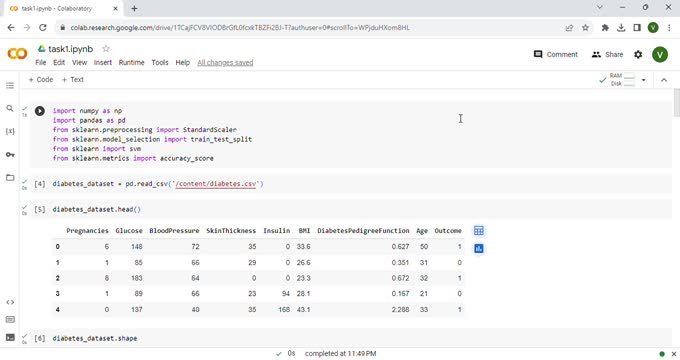This screenshot has width=680, height=360.
Task: Open the table of contents sidebar
Action: click(x=10, y=85)
